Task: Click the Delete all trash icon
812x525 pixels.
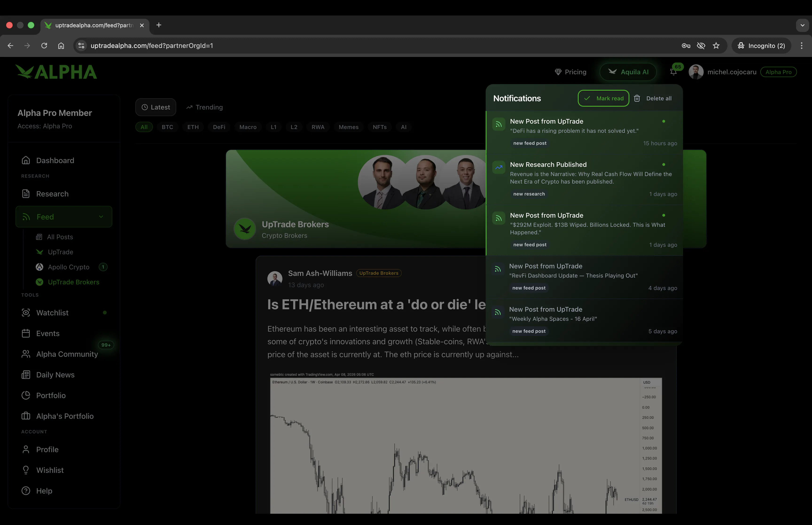Action: [x=637, y=98]
